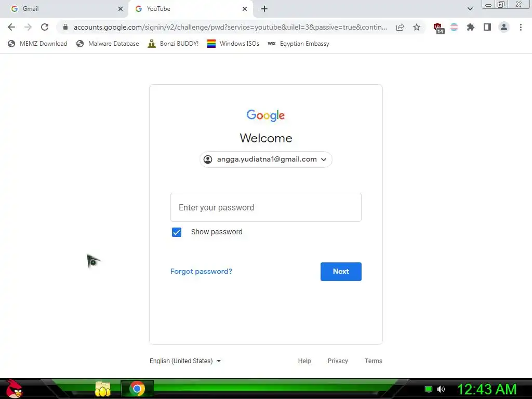Viewport: 532px width, 399px height.
Task: Switch to the Gmail tab
Action: click(x=64, y=9)
